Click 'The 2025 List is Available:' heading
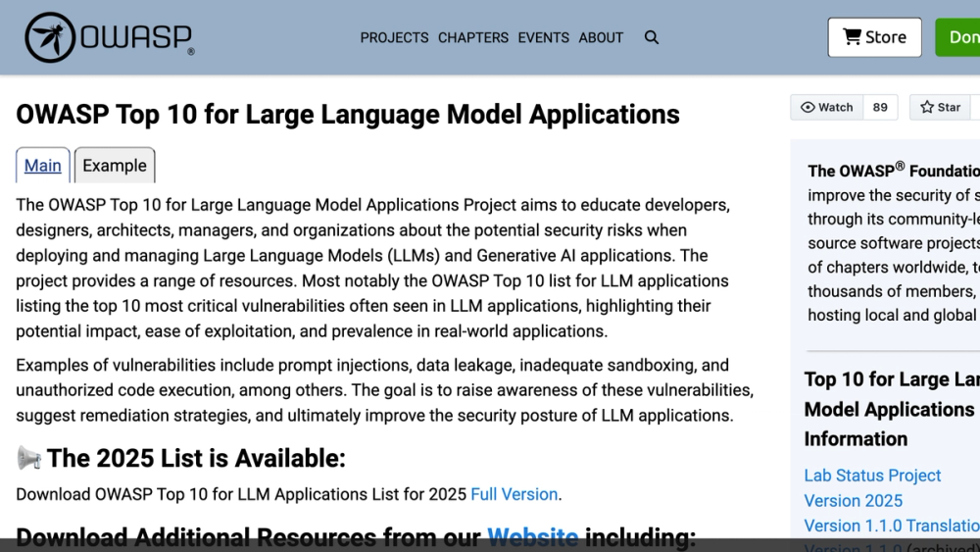Viewport: 980px width, 552px height. click(196, 458)
